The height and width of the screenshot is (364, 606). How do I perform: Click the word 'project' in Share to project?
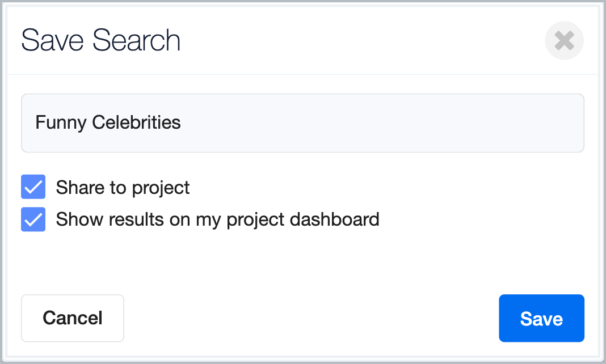coord(161,188)
